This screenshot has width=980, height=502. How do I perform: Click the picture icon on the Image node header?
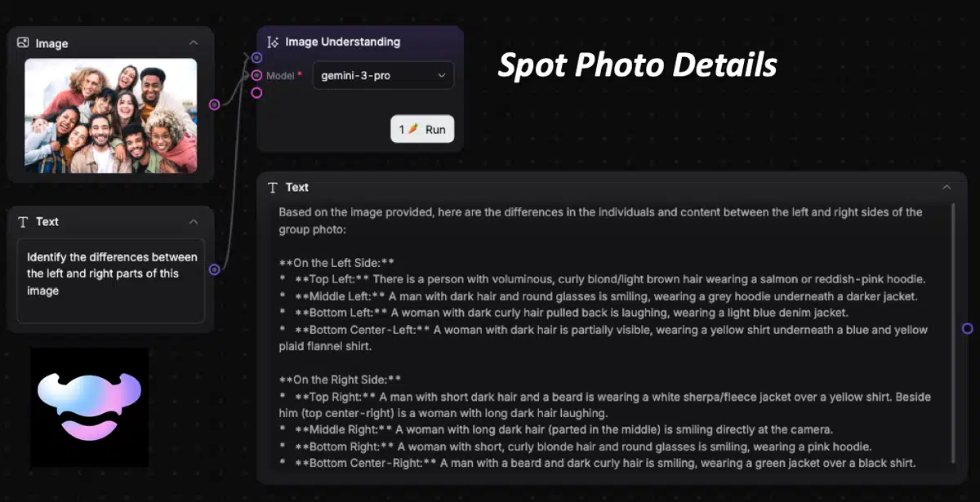(x=22, y=42)
